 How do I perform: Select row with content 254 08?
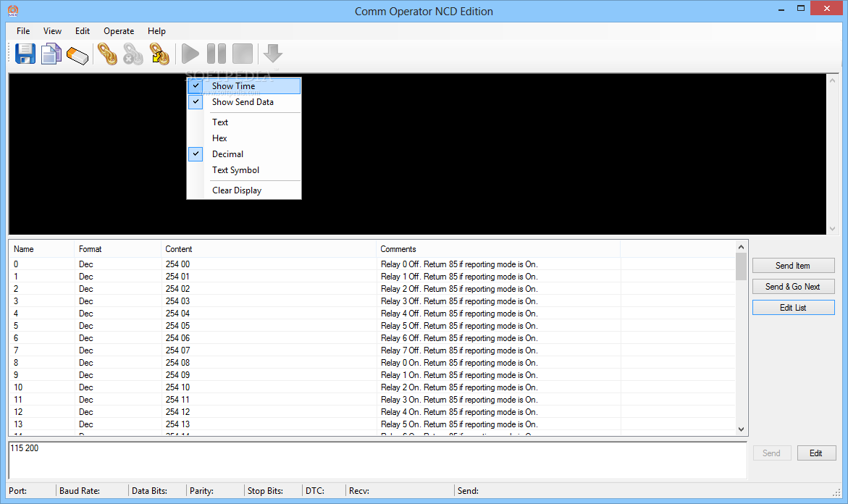(x=372, y=363)
